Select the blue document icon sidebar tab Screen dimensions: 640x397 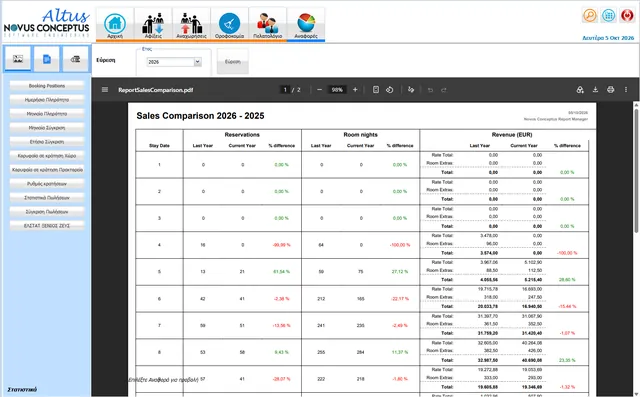(47, 59)
